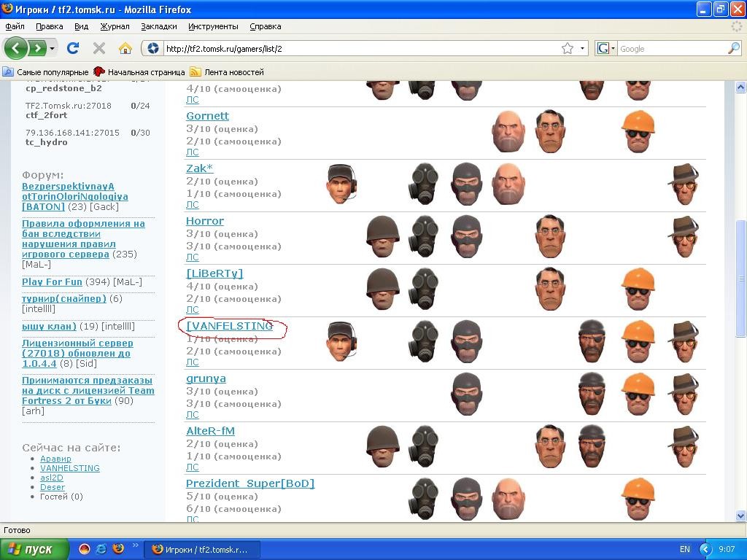The width and height of the screenshot is (747, 560).
Task: Open the Закладки menu
Action: [159, 27]
